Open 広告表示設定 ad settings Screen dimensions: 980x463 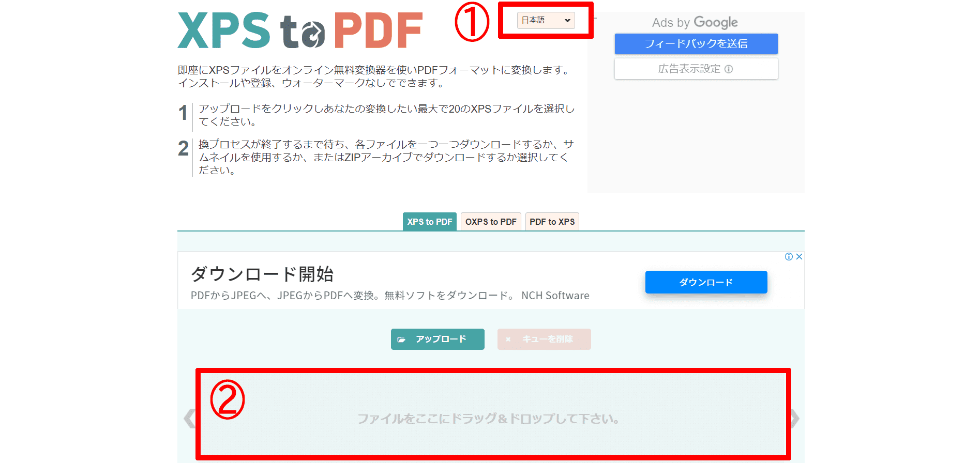[x=689, y=69]
